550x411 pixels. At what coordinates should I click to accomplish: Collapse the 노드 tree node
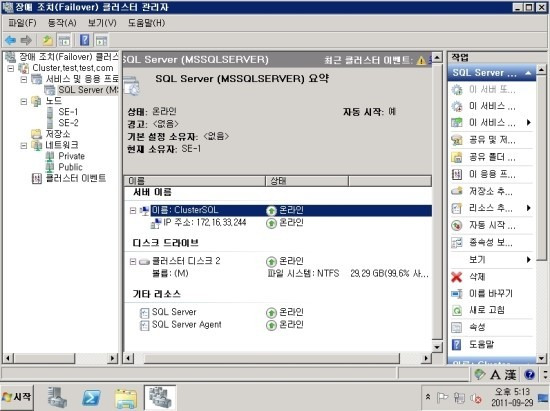click(x=24, y=101)
